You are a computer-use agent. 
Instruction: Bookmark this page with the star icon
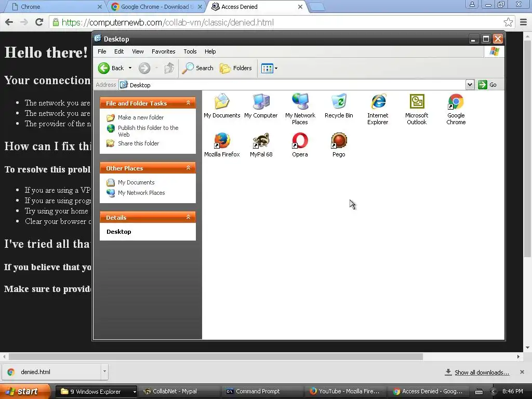click(x=508, y=22)
